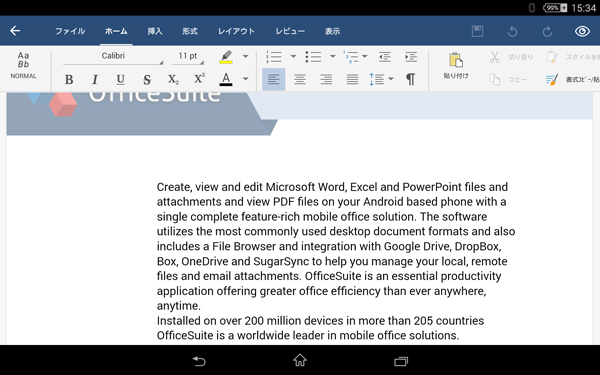Toggle bold formatting

69,79
